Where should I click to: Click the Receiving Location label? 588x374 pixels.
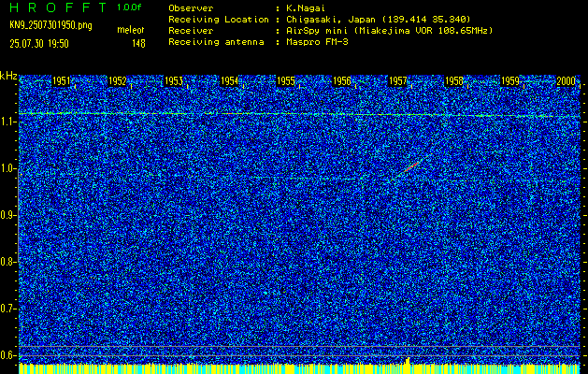219,20
